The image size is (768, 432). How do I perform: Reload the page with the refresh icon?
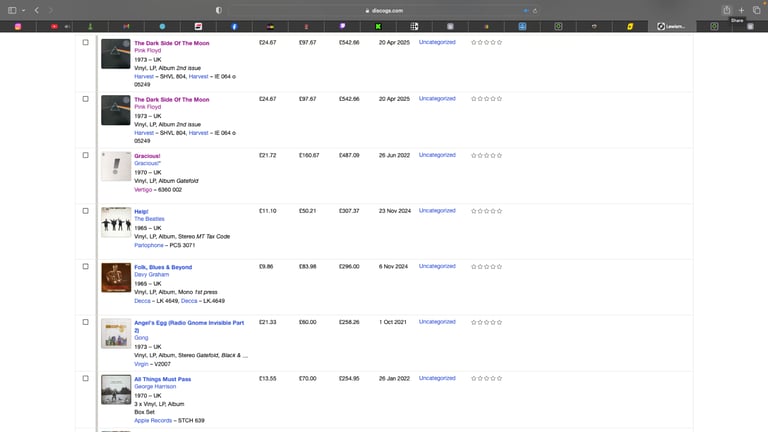(535, 11)
